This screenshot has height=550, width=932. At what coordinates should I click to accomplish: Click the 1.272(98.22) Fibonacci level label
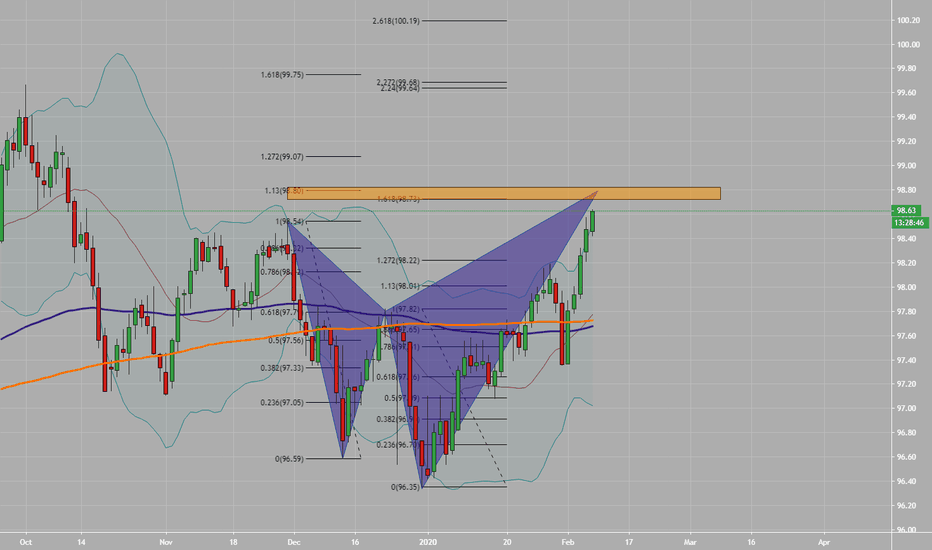pyautogui.click(x=398, y=260)
